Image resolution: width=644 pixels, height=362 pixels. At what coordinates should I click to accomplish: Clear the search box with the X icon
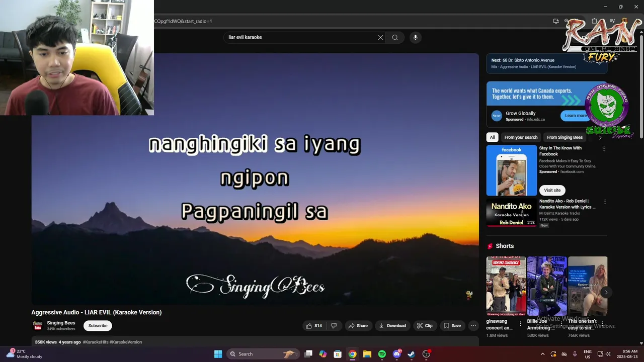[x=380, y=37]
